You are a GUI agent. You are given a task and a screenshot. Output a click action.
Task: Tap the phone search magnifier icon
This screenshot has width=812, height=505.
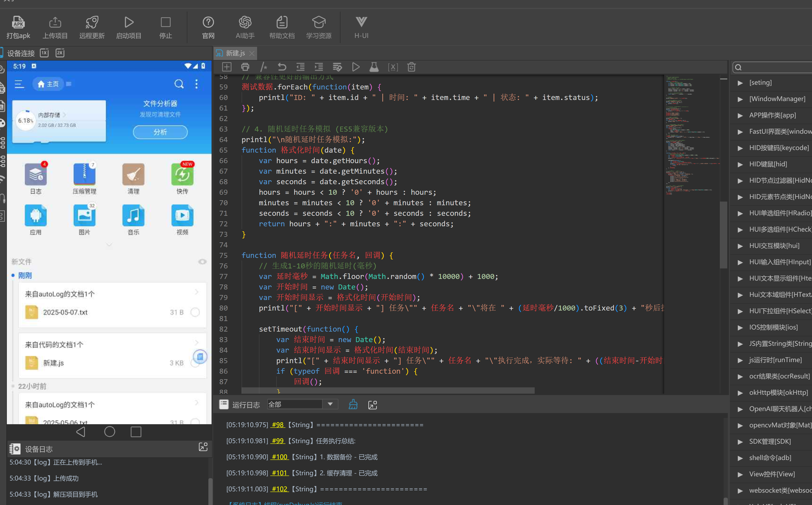tap(179, 84)
